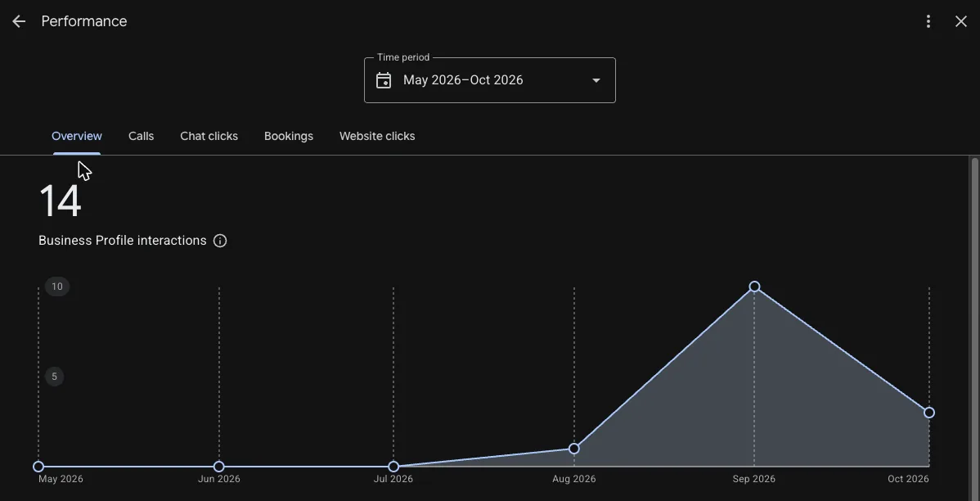Expand the time period dropdown arrow
Screen dimensions: 980x501
(x=596, y=80)
